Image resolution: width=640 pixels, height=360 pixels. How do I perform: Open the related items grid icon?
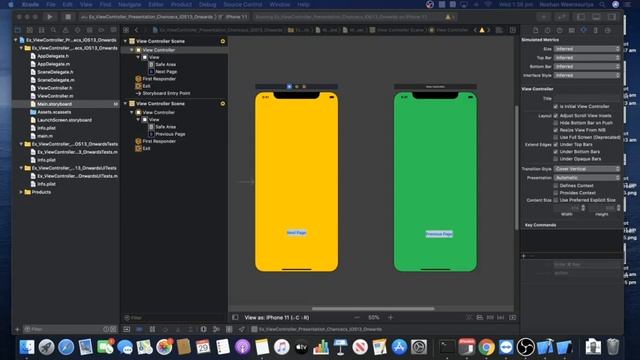(x=126, y=30)
